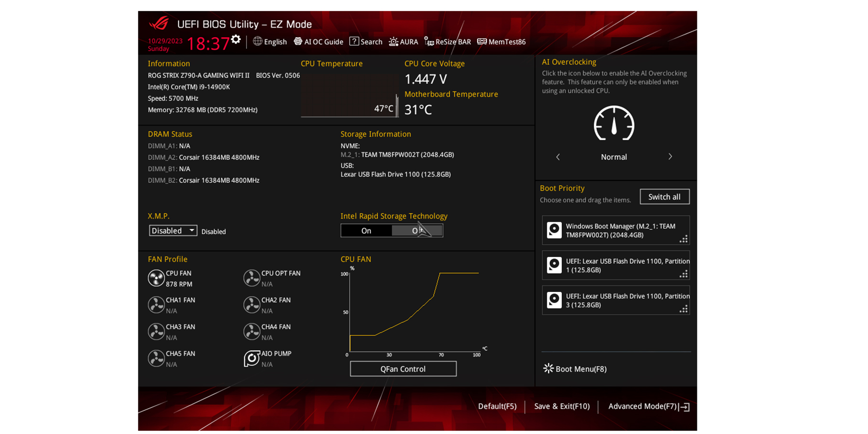
Task: Click the CHA1 FAN icon
Action: click(156, 304)
